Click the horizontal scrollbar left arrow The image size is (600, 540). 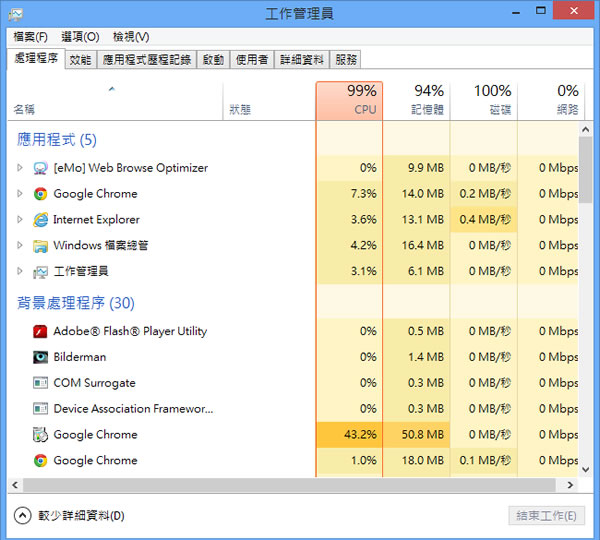15,485
